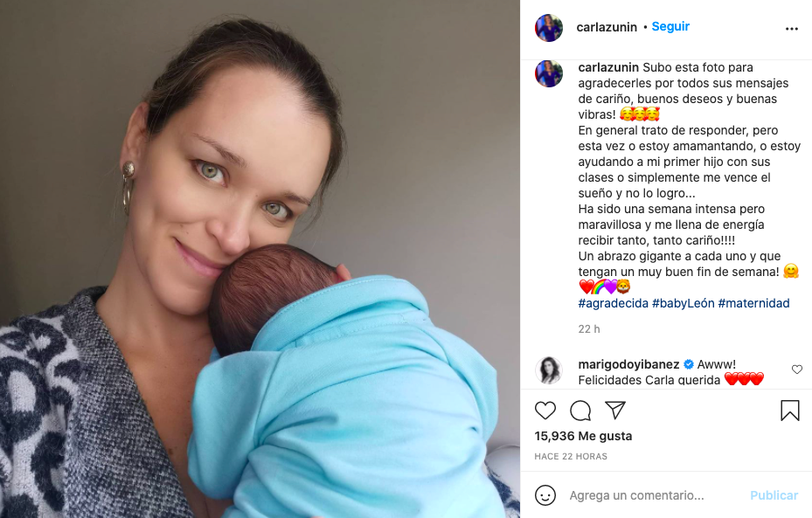The height and width of the screenshot is (518, 812).
Task: Click the carlazunin username in header
Action: (x=607, y=27)
